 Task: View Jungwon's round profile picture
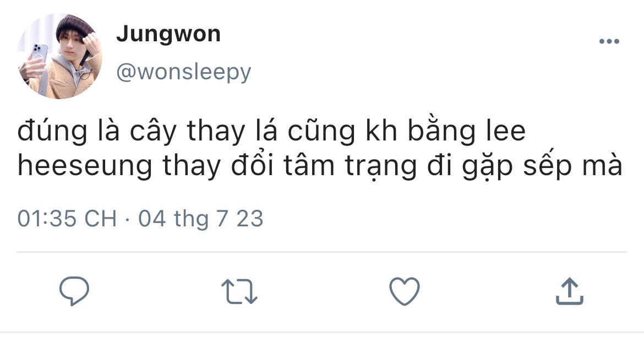(x=59, y=56)
